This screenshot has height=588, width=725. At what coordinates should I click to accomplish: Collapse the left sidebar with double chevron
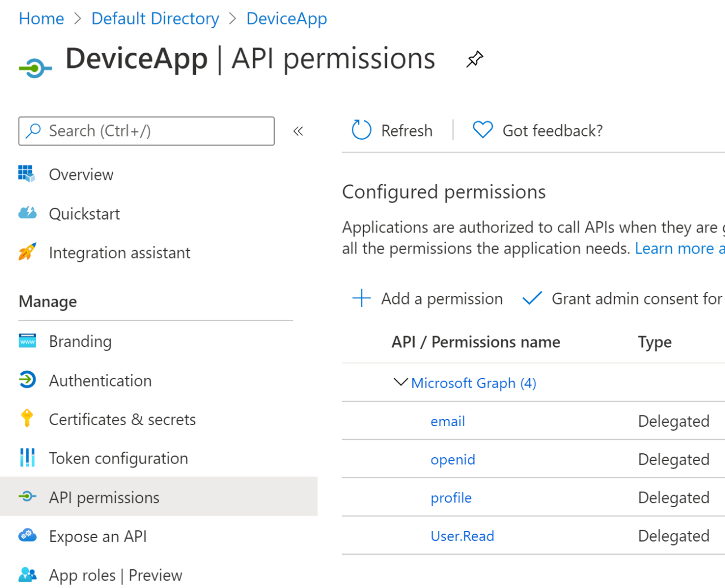(298, 131)
